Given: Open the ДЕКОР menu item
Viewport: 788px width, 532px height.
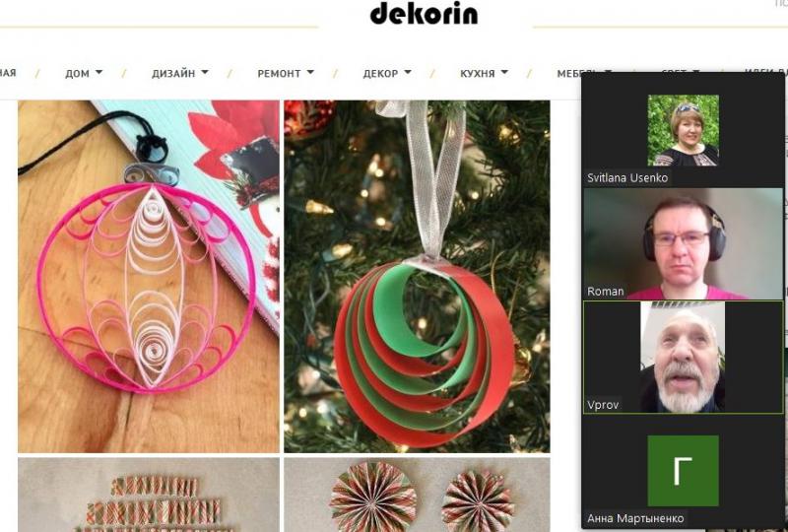Looking at the screenshot, I should point(380,74).
